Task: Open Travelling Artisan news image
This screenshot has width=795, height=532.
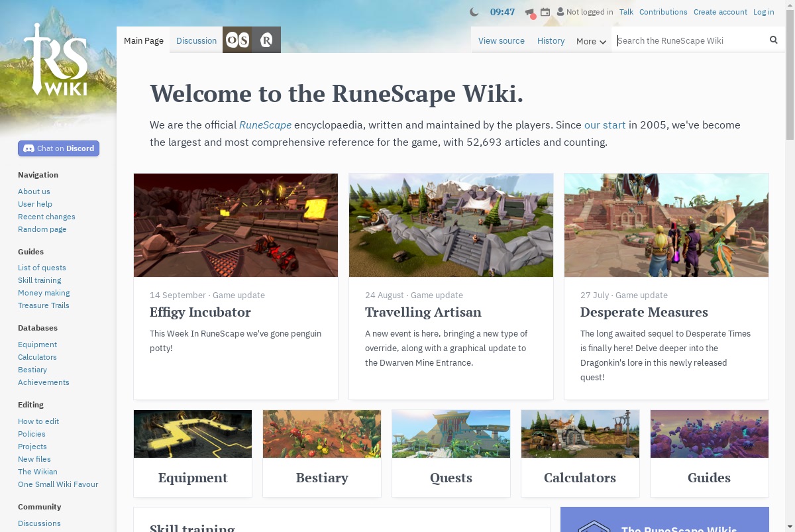Action: (451, 225)
